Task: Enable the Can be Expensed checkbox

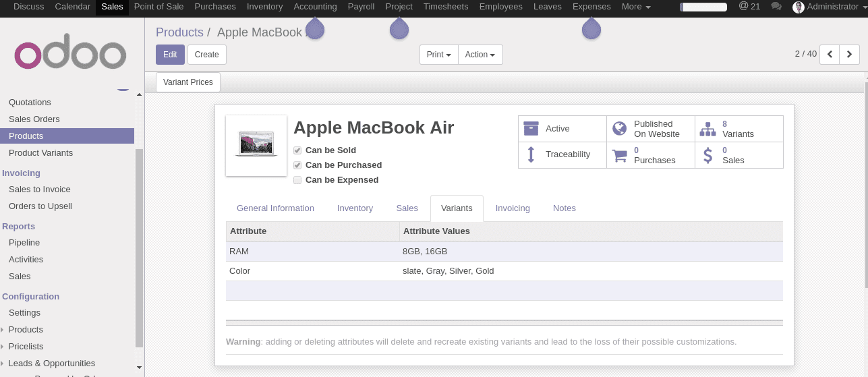Action: point(297,180)
